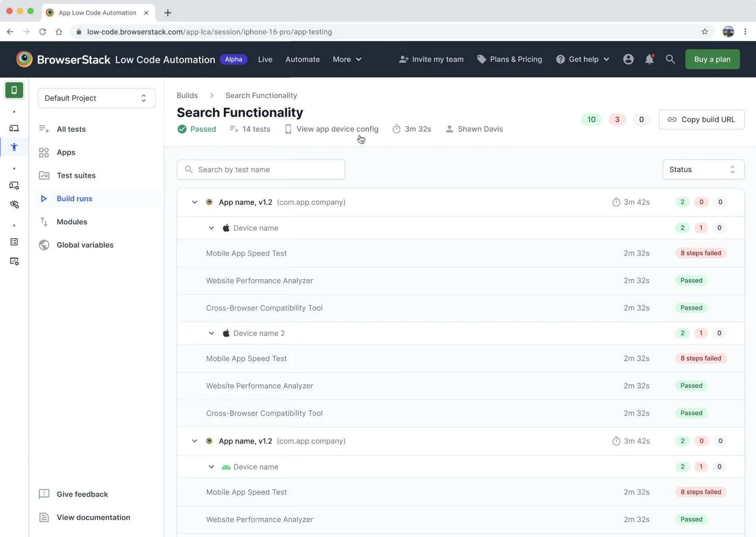Open the Default Project selector
756x537 pixels.
coord(96,98)
